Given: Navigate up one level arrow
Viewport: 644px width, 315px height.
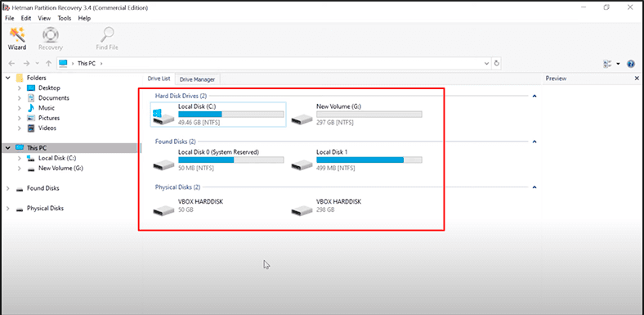Looking at the screenshot, I should (x=48, y=63).
